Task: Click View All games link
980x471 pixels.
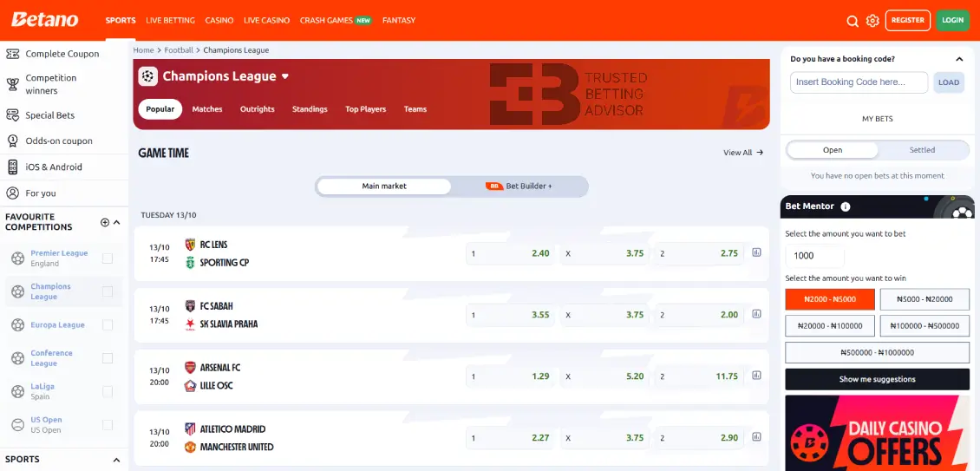Action: click(x=743, y=152)
